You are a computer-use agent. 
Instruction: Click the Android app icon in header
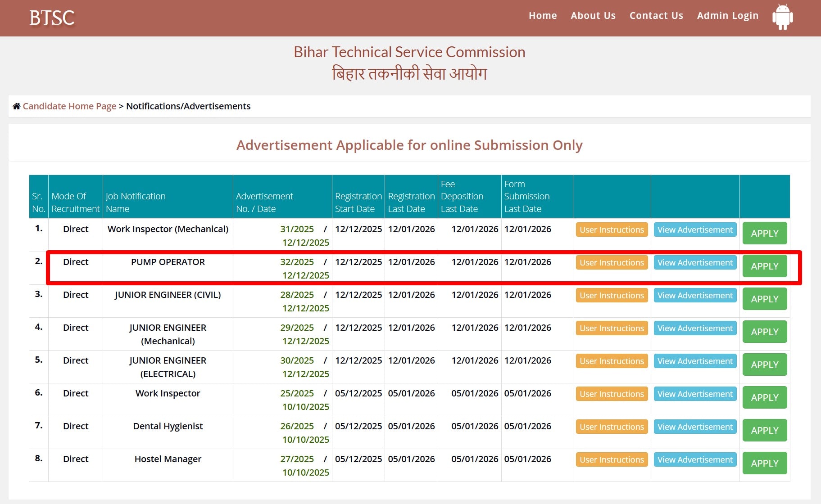point(782,17)
